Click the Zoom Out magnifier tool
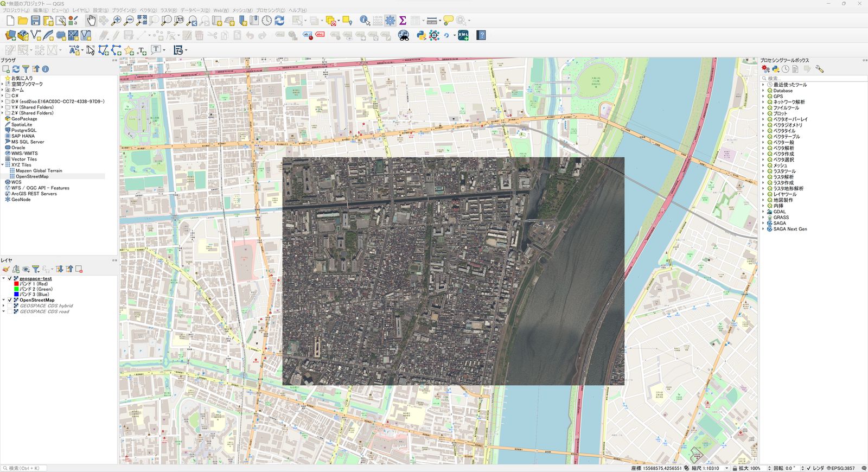868x472 pixels. pos(129,21)
